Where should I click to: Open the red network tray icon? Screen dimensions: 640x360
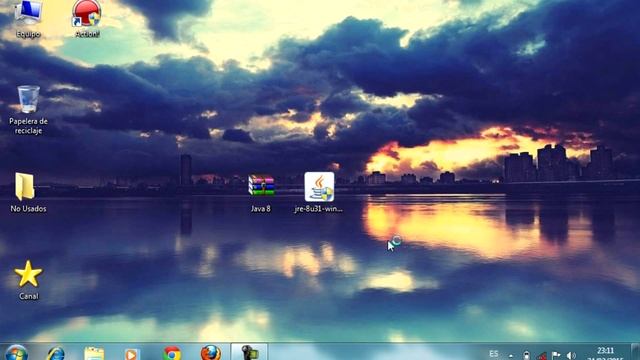pos(542,356)
